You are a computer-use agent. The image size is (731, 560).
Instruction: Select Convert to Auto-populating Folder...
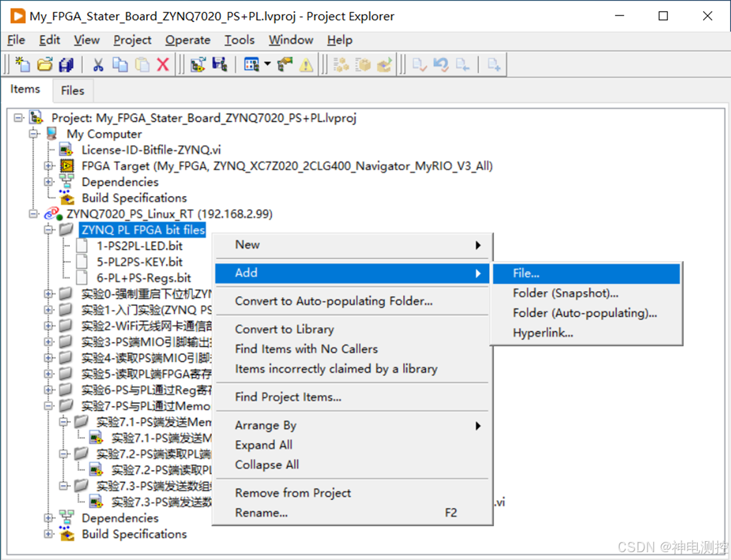pyautogui.click(x=352, y=301)
